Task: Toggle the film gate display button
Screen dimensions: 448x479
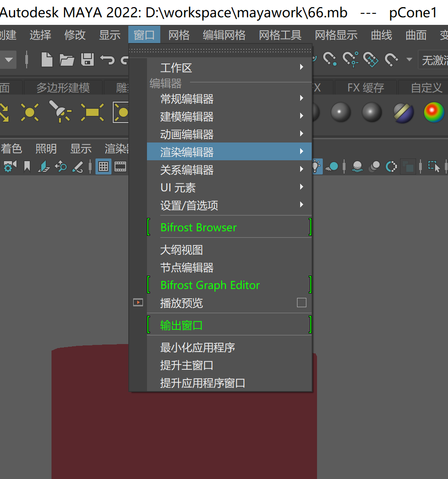Action: point(120,167)
